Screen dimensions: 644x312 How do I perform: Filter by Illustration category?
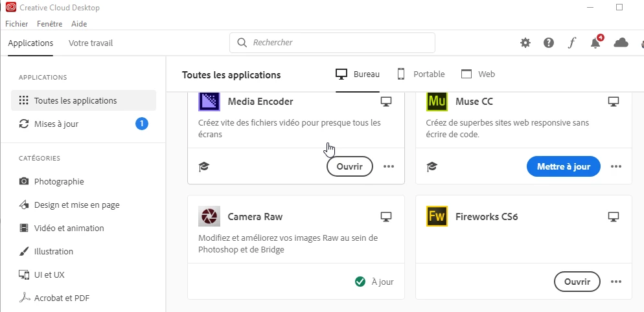(46, 252)
